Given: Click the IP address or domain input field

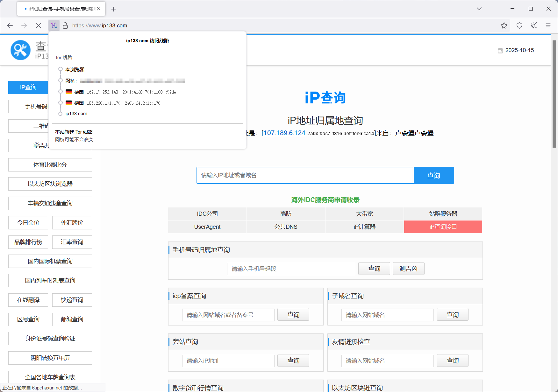Looking at the screenshot, I should click(305, 175).
